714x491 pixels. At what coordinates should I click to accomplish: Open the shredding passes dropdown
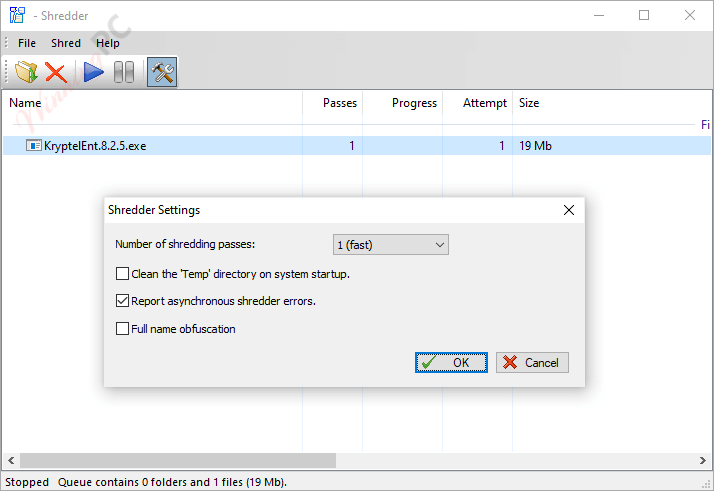[391, 245]
